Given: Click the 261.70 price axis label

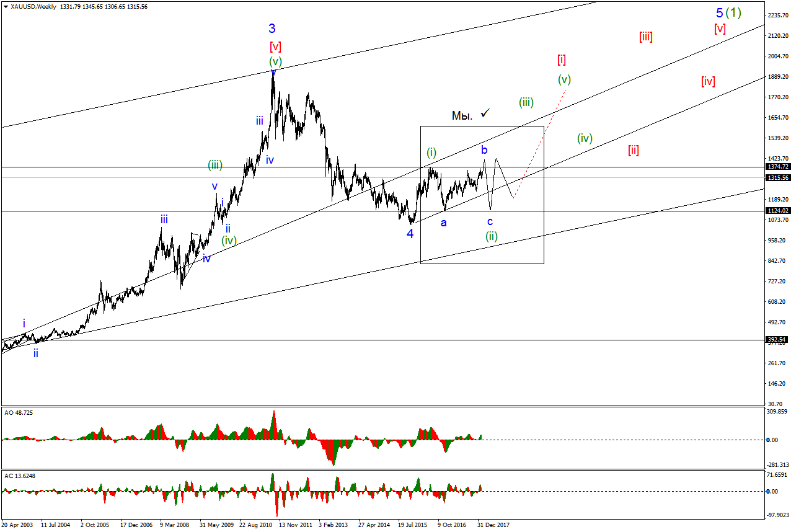Looking at the screenshot, I should pyautogui.click(x=778, y=363).
